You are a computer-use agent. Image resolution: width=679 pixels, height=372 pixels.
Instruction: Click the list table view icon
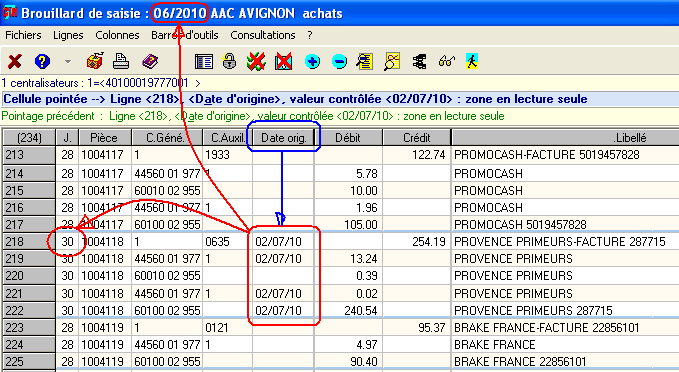point(204,61)
